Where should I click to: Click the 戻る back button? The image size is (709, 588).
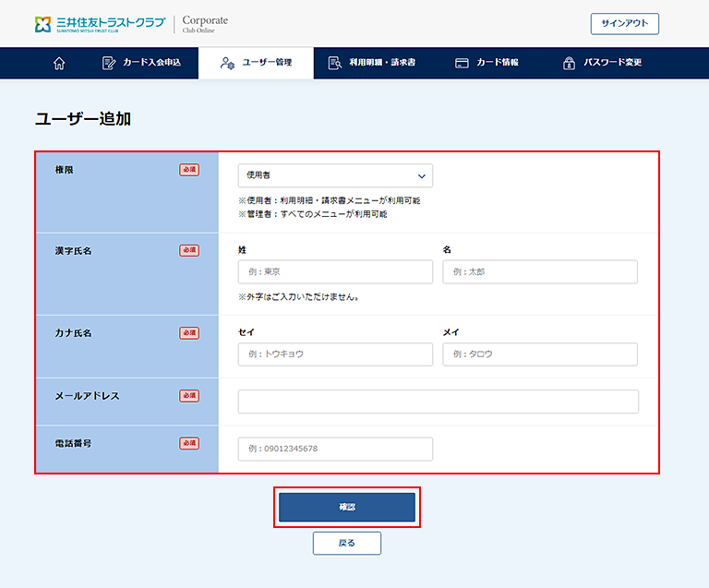(x=347, y=543)
